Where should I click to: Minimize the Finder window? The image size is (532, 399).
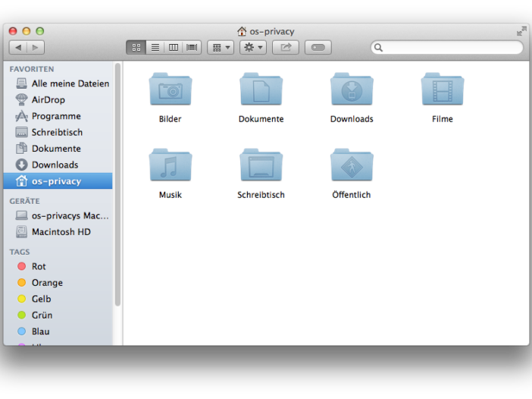point(27,31)
